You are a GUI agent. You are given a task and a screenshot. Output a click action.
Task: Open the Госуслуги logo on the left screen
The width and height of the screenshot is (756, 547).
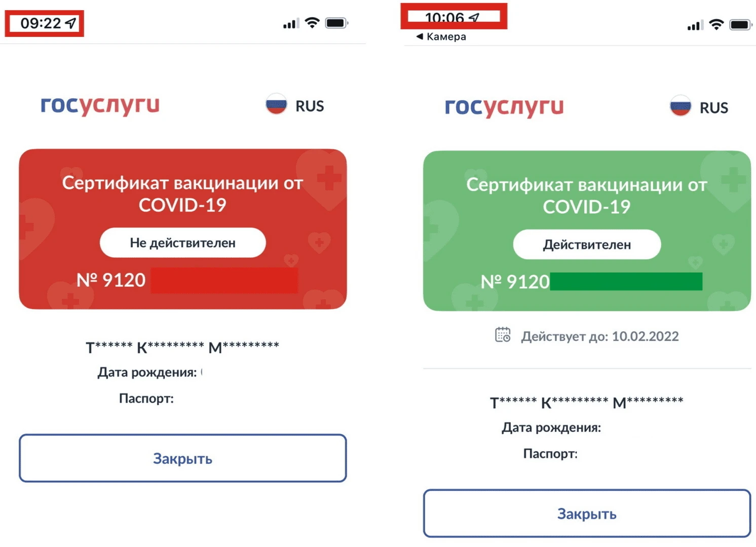(x=99, y=105)
